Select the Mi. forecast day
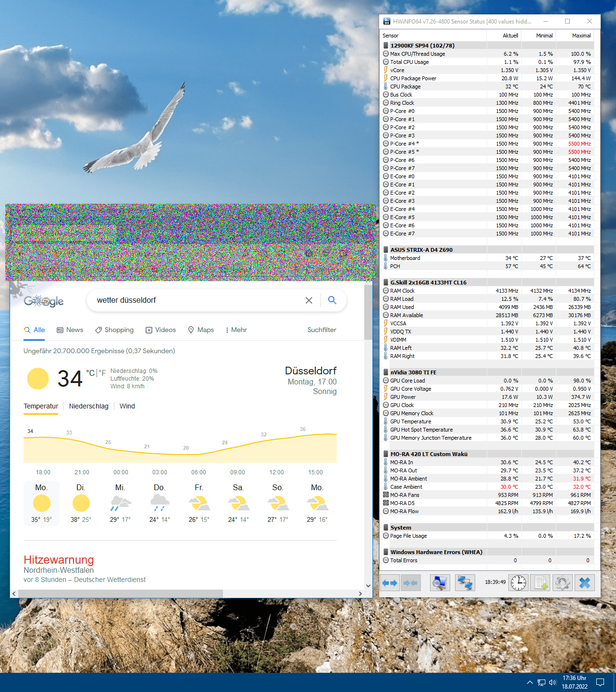Image resolution: width=616 pixels, height=692 pixels. (120, 503)
